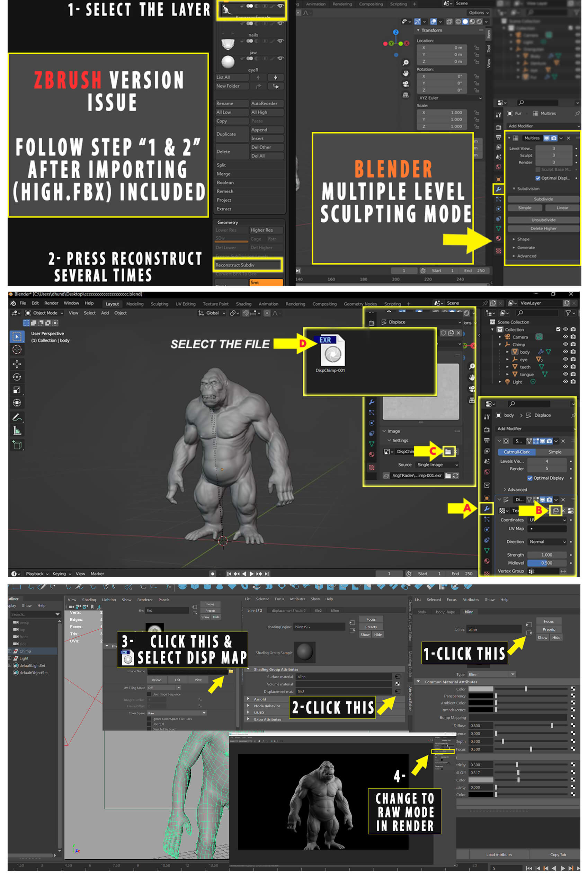Expand the Advanced section under Optimal Display
The width and height of the screenshot is (588, 895).
[x=514, y=490]
